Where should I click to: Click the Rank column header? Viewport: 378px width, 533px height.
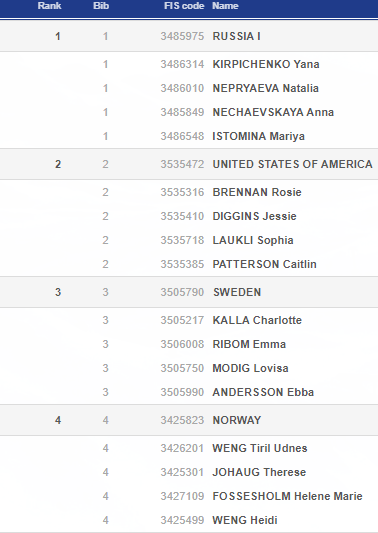pyautogui.click(x=49, y=6)
